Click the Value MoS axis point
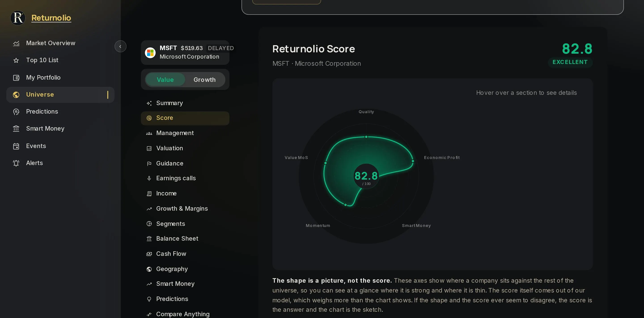Image resolution: width=644 pixels, height=318 pixels. click(326, 163)
